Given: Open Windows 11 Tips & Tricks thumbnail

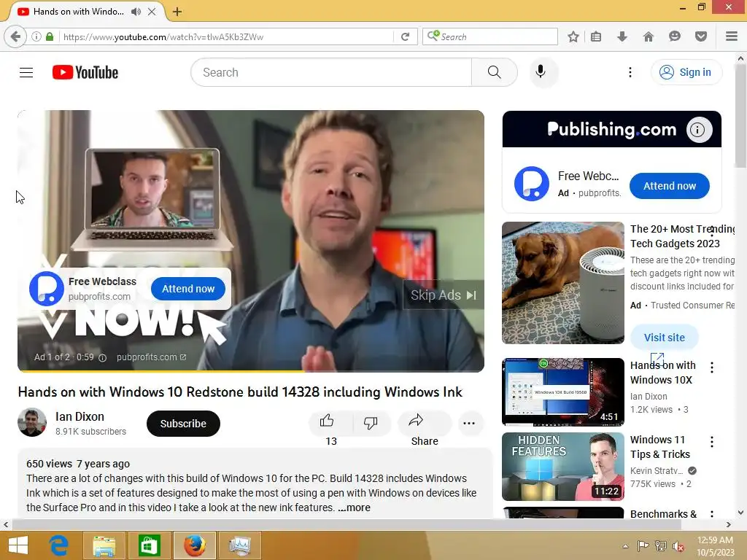Looking at the screenshot, I should click(562, 466).
